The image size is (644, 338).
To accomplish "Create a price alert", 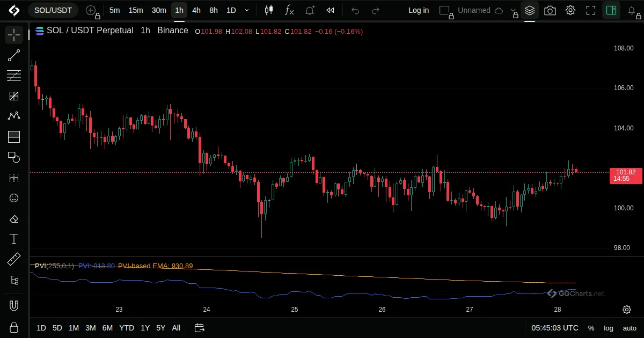I will point(310,10).
